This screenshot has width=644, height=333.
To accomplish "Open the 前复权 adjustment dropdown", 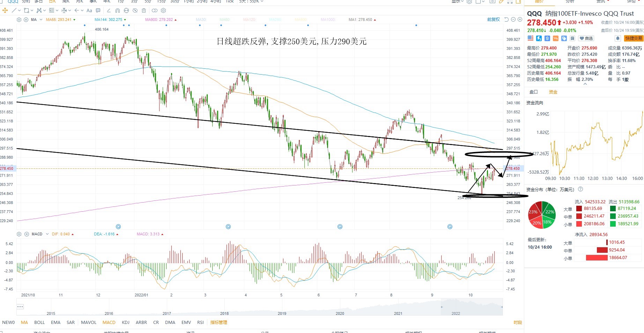I will (494, 20).
